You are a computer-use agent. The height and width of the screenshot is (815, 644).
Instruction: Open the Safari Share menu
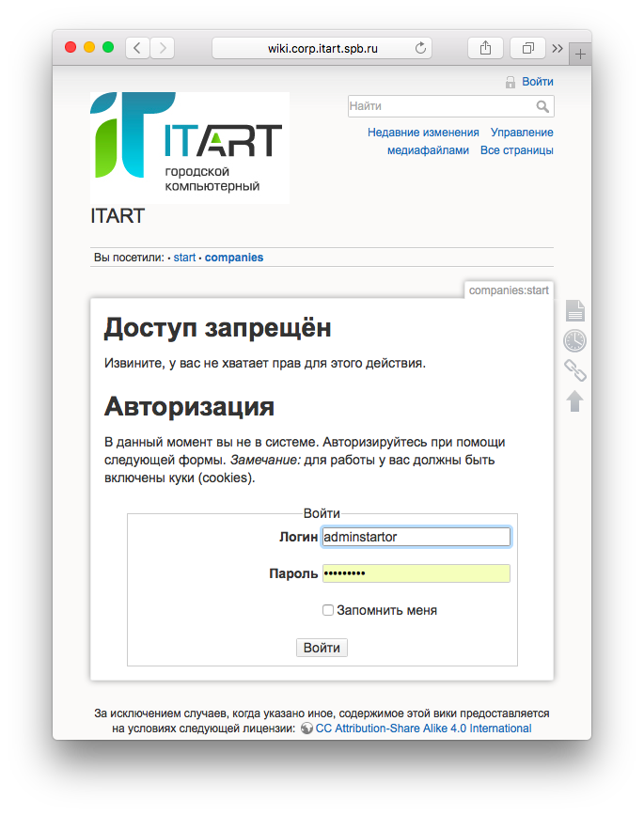(x=485, y=48)
